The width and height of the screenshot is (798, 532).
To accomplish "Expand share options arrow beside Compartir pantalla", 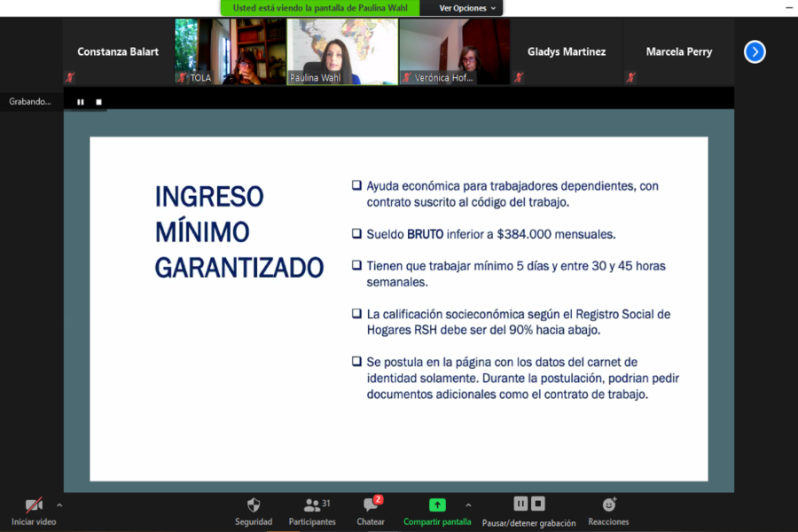I will pos(468,505).
